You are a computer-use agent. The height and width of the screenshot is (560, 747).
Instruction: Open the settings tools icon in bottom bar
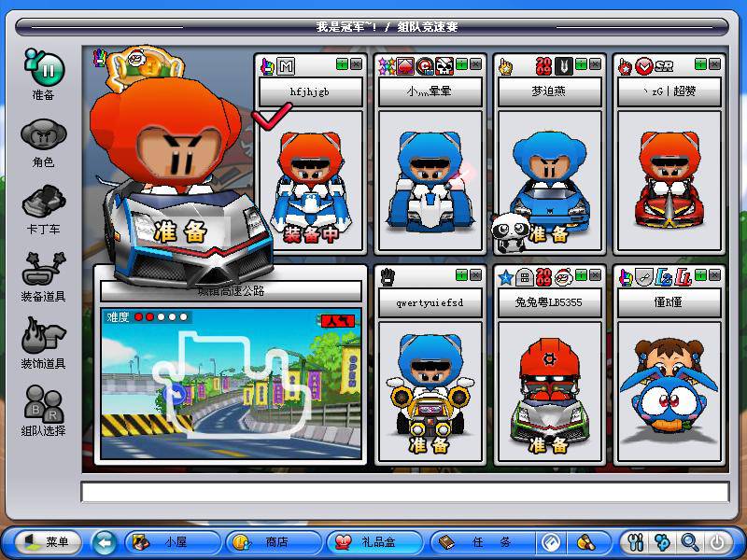click(x=636, y=542)
